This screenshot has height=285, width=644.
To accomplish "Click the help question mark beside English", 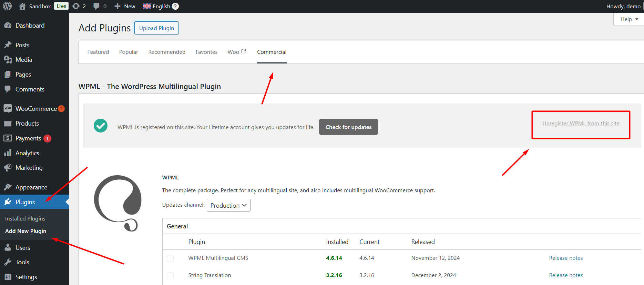I will point(175,6).
